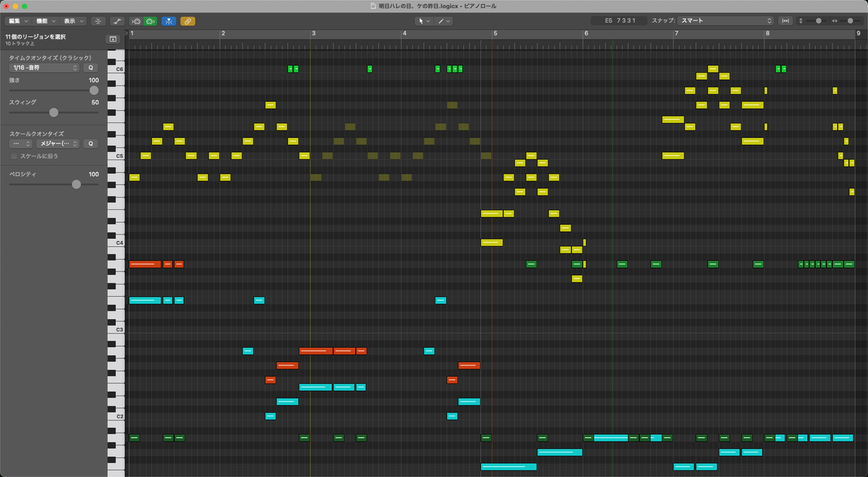Open the 機能 menu
The height and width of the screenshot is (477, 868).
click(x=46, y=21)
